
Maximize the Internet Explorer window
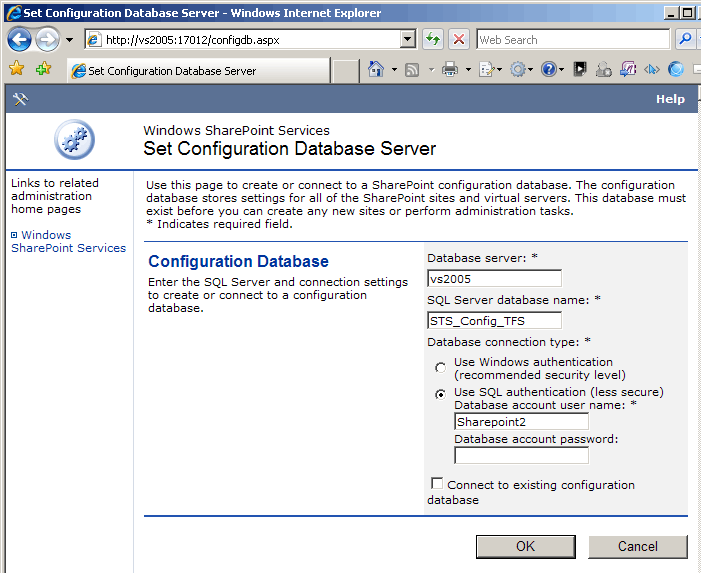[x=687, y=13]
